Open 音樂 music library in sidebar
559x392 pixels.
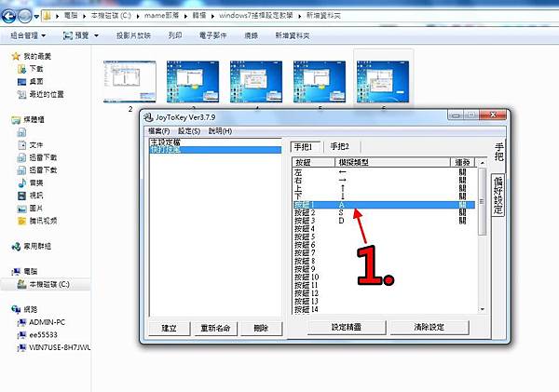click(x=31, y=182)
